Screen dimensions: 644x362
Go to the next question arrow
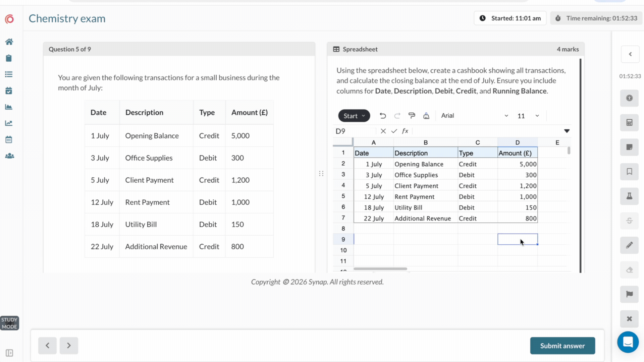[69, 346]
